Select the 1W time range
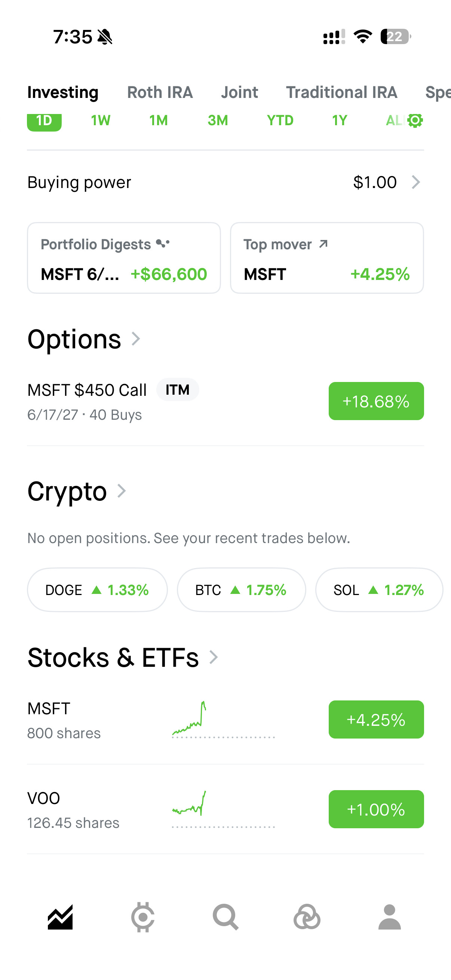451x980 pixels. (101, 121)
